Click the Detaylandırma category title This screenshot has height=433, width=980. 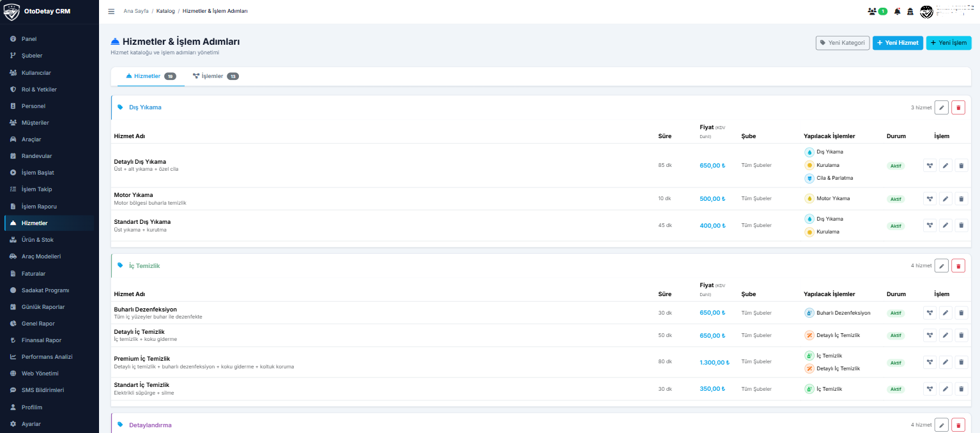tap(150, 425)
